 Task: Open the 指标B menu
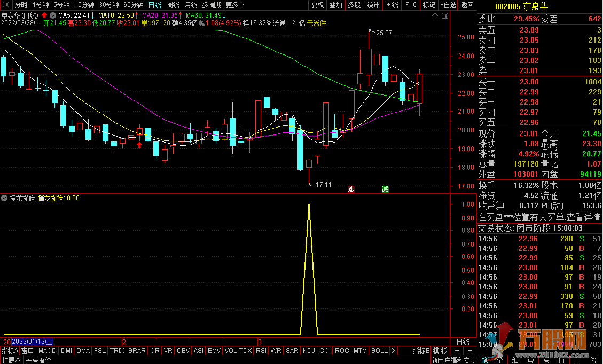(421, 351)
